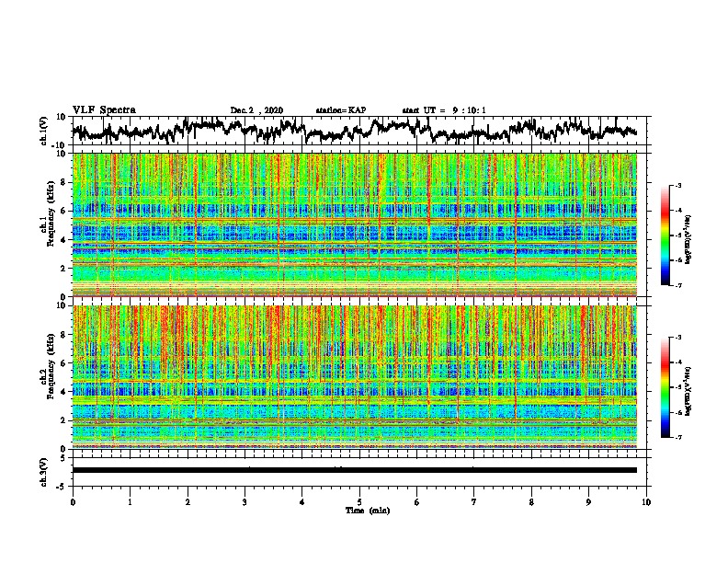
Task: Click the "5" tick on ch.3(V) axis
Action: [63, 458]
